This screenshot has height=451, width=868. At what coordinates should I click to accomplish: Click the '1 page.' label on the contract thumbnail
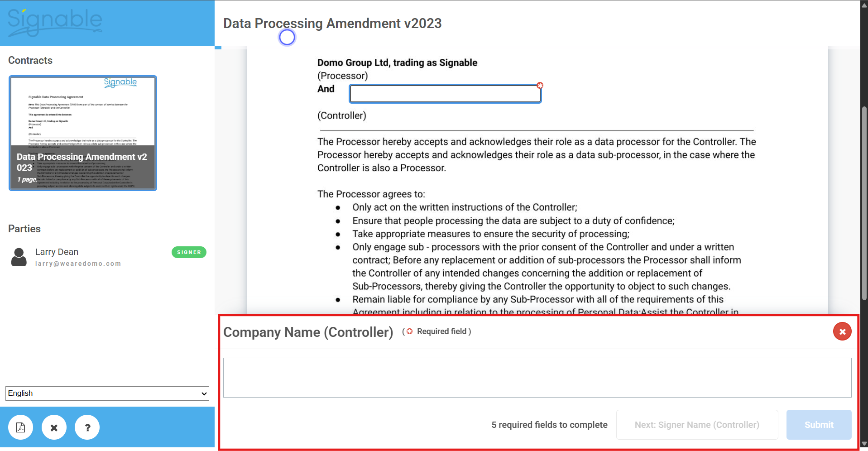coord(27,179)
